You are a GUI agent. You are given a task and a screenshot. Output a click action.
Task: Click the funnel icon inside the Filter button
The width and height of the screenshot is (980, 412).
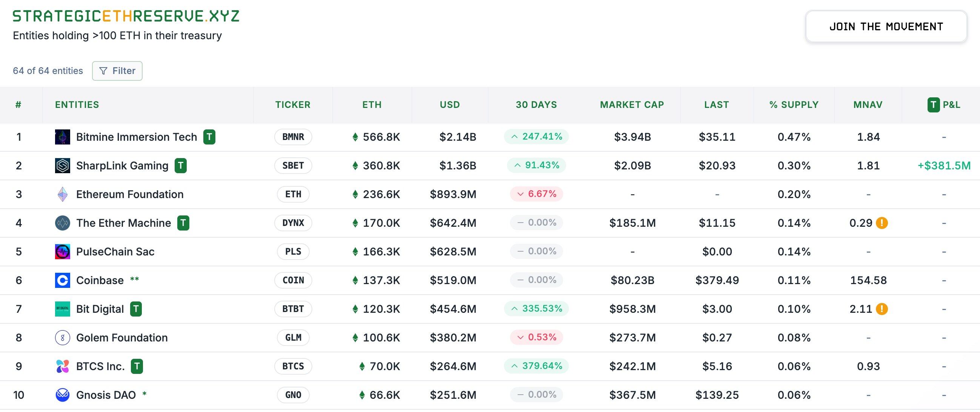[x=104, y=71]
